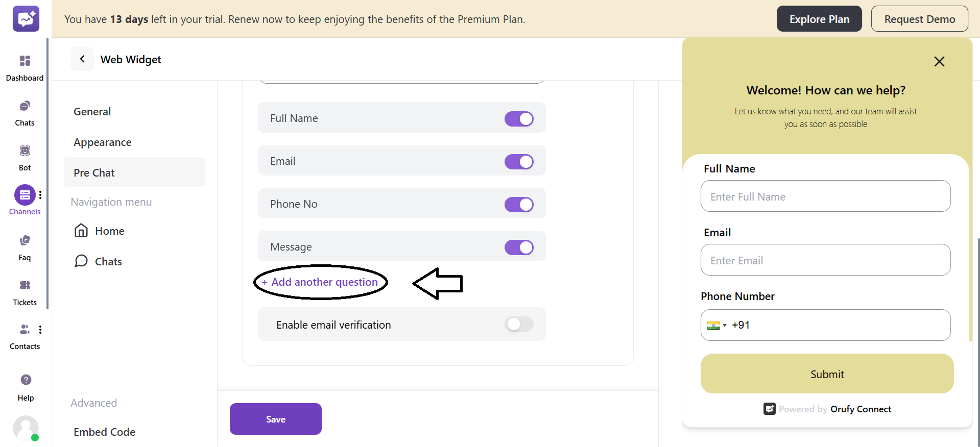Viewport: 980px width, 447px height.
Task: Click the Enter Full Name input field
Action: (x=825, y=196)
